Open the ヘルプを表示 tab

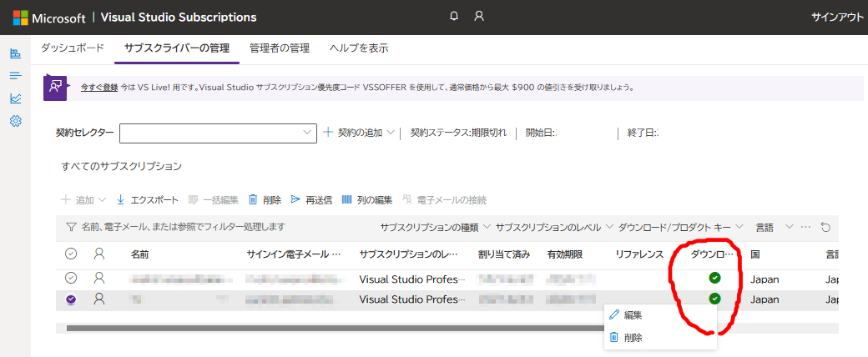tap(359, 48)
